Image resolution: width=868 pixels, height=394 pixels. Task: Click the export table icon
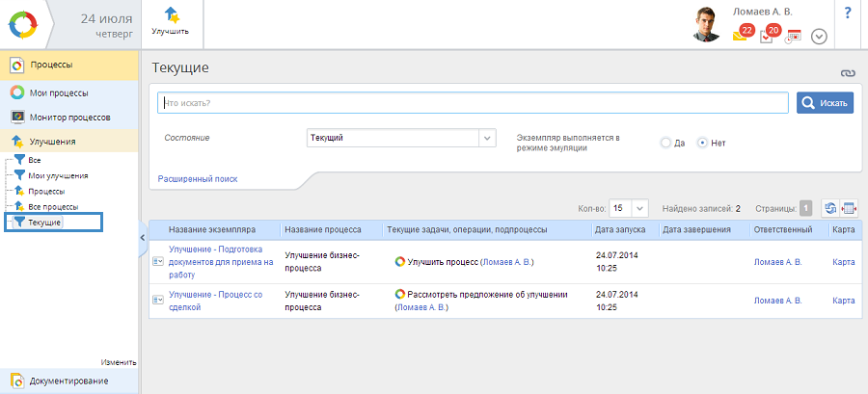click(x=849, y=208)
